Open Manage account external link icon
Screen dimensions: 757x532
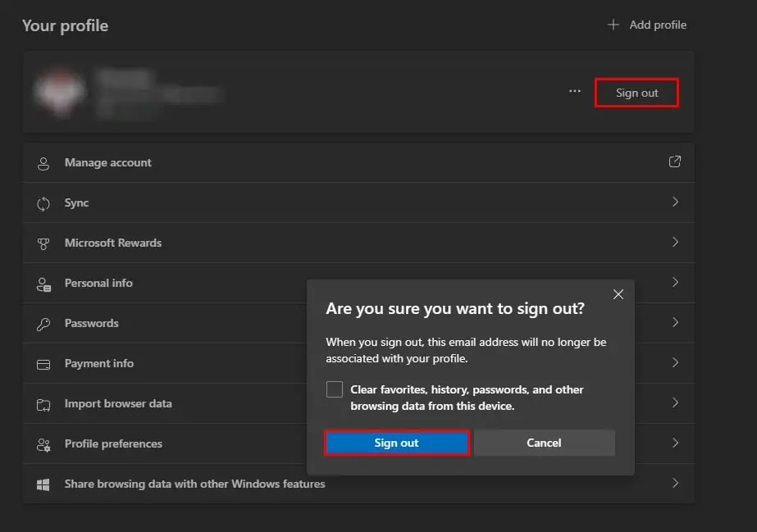coord(675,161)
